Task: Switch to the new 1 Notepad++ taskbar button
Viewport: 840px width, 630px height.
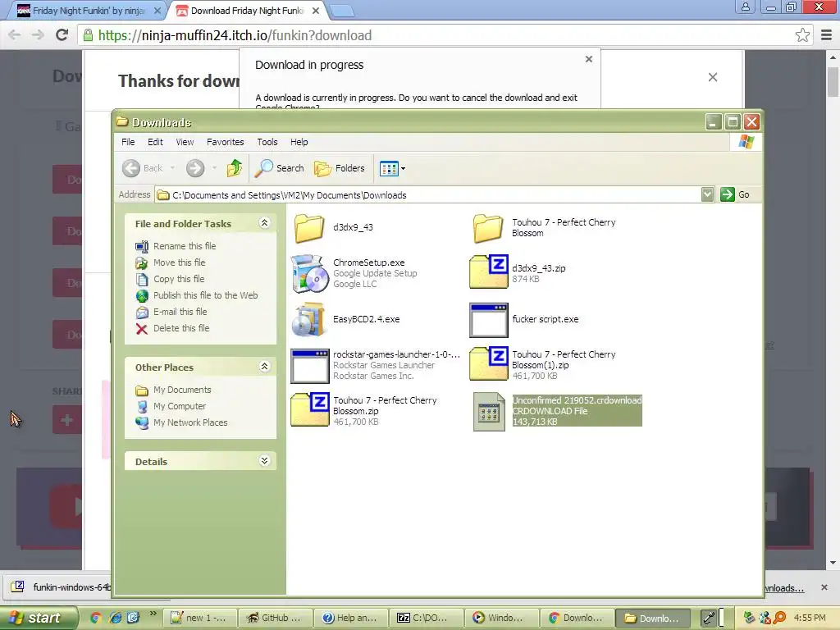Action: pyautogui.click(x=199, y=618)
